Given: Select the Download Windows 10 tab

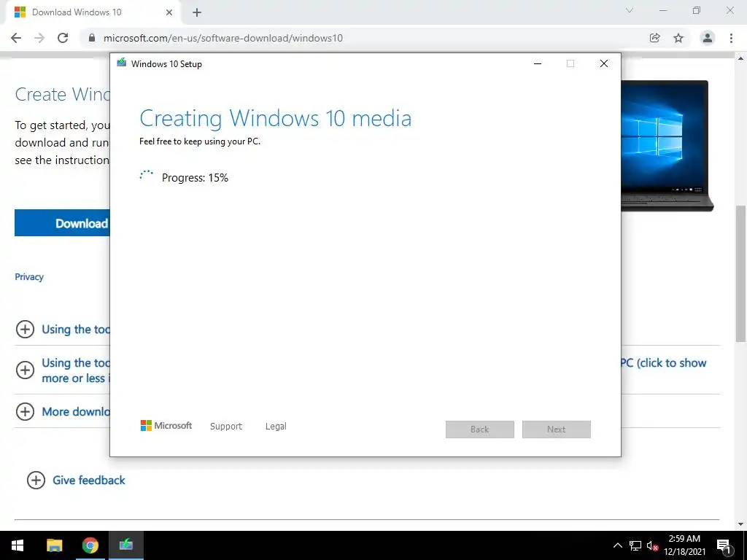Looking at the screenshot, I should 93,12.
